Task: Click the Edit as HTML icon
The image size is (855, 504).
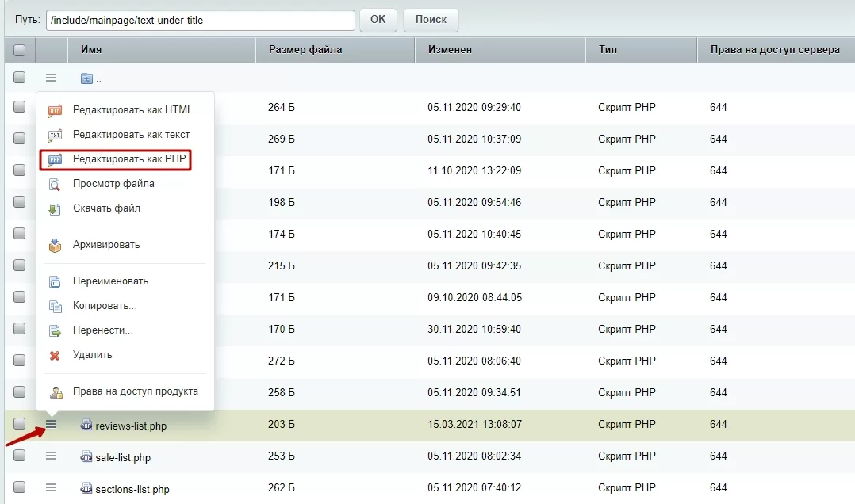Action: point(55,111)
